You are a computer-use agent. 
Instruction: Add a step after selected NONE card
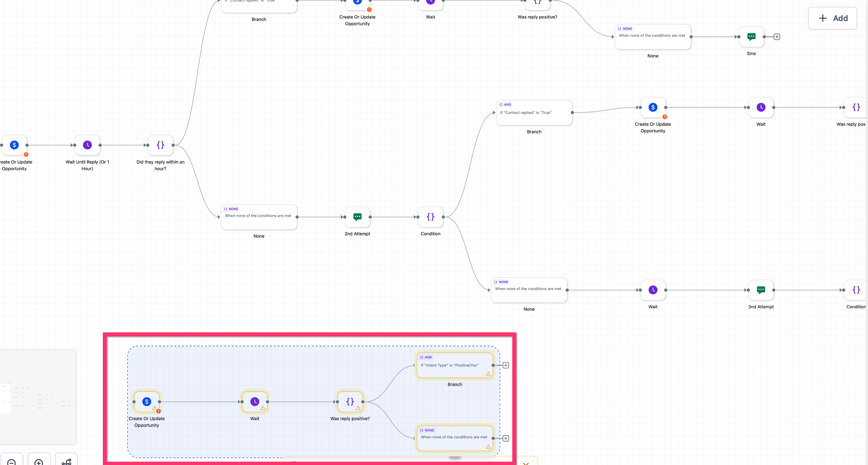[x=506, y=438]
